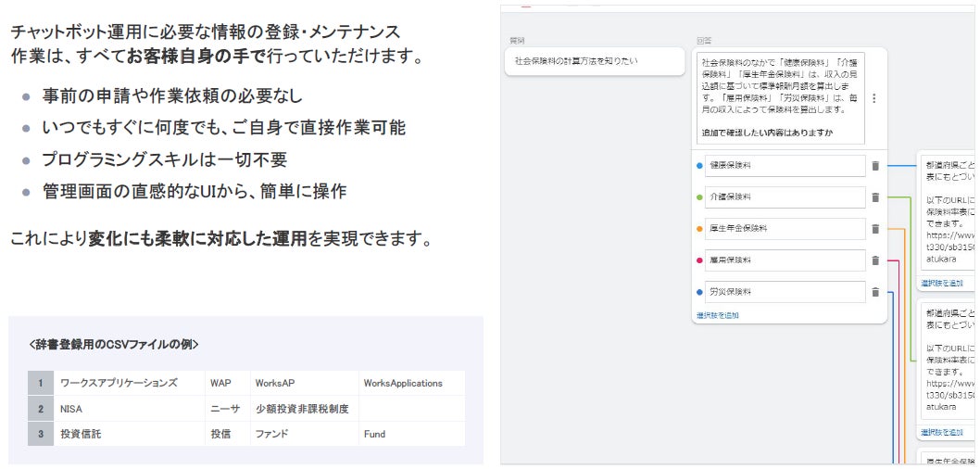Click the WorksApplications table cell

(412, 384)
